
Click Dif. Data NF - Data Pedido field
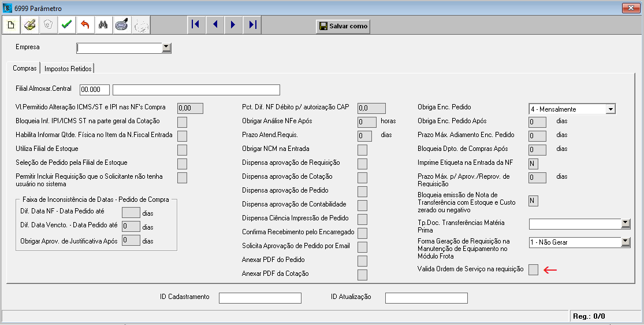click(x=131, y=212)
